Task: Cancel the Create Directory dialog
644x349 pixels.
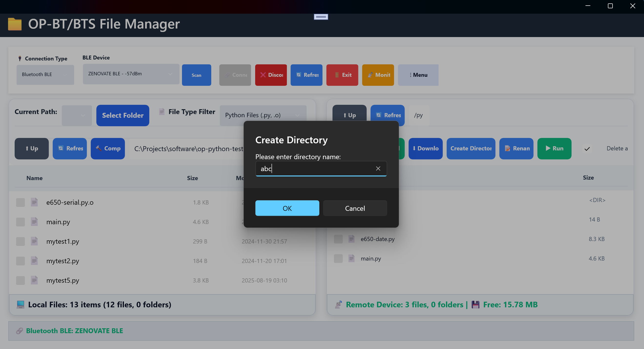Action: pos(355,208)
